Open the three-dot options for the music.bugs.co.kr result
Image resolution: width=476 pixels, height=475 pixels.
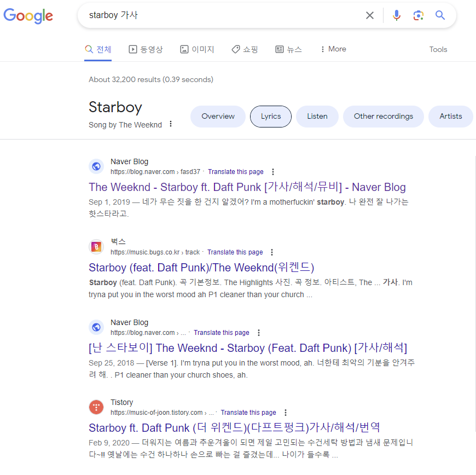coord(272,252)
